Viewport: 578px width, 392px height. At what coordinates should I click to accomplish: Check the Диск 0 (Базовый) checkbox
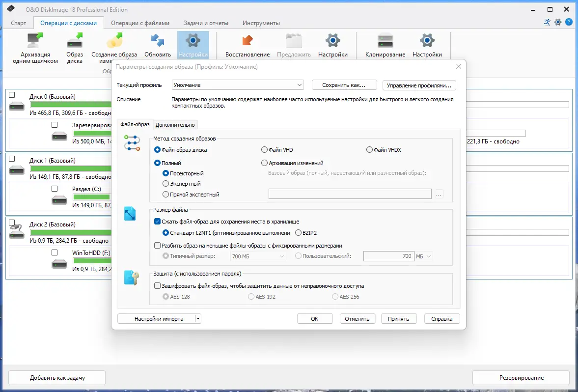(12, 95)
